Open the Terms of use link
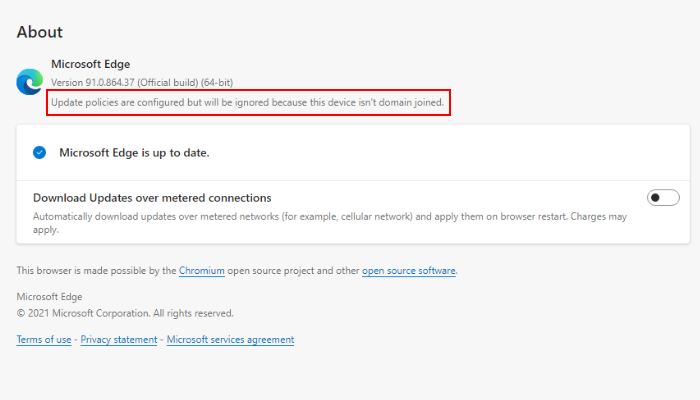The width and height of the screenshot is (700, 400). tap(44, 340)
